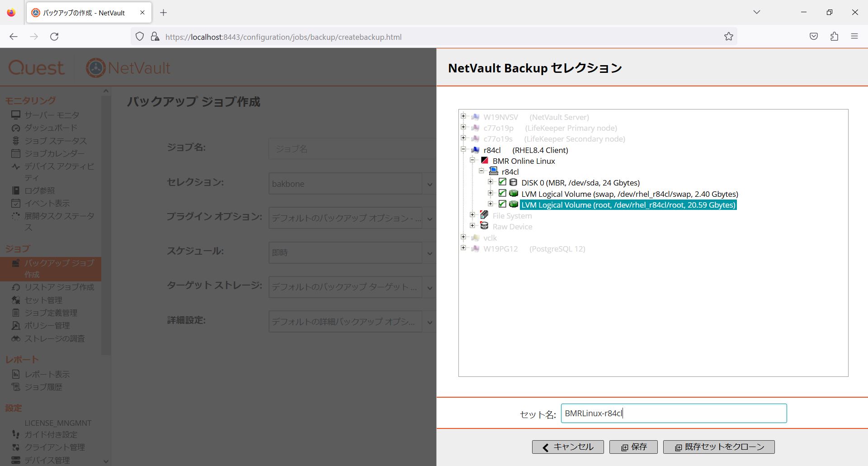This screenshot has width=868, height=466.
Task: Click the デバイス アクティビティ sidebar icon
Action: click(16, 166)
